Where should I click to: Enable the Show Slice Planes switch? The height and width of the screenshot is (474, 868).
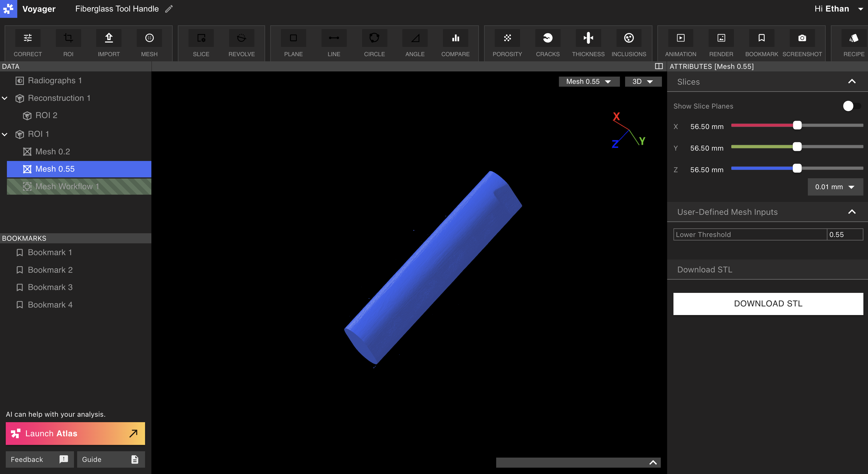(x=852, y=106)
